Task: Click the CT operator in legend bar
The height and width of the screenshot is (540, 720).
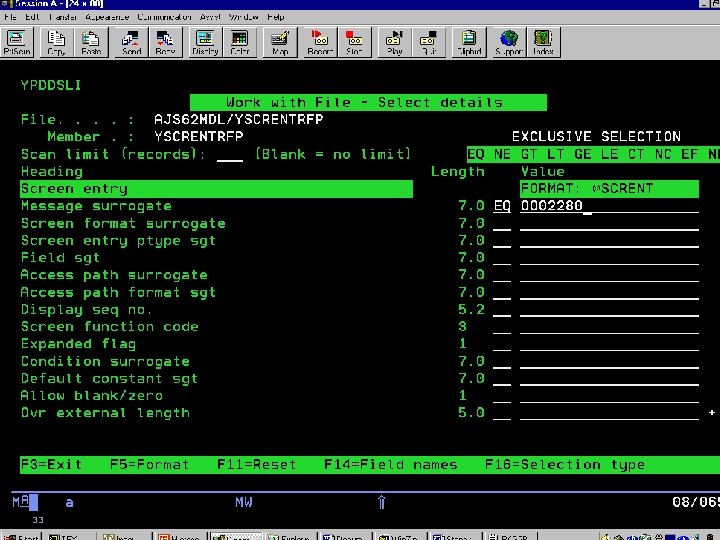Action: (x=636, y=154)
